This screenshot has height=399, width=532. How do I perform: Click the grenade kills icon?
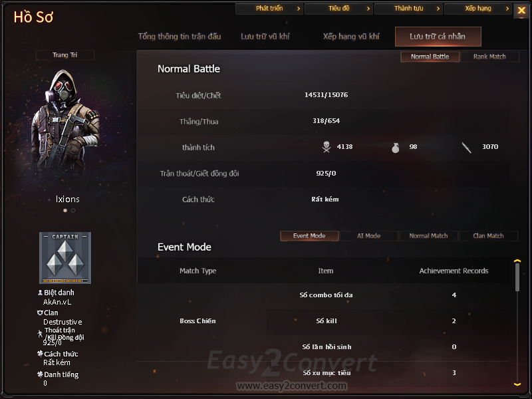pos(395,148)
